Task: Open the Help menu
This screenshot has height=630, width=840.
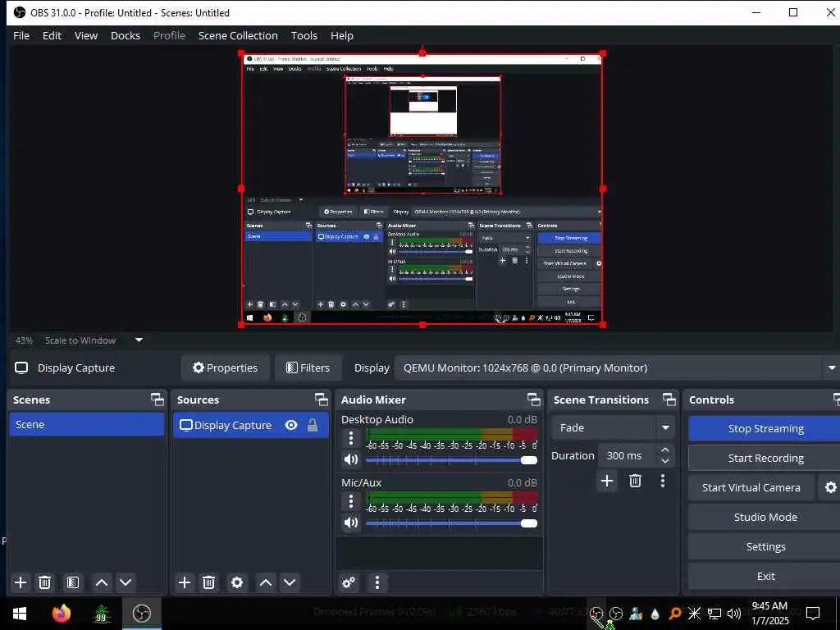Action: tap(342, 35)
